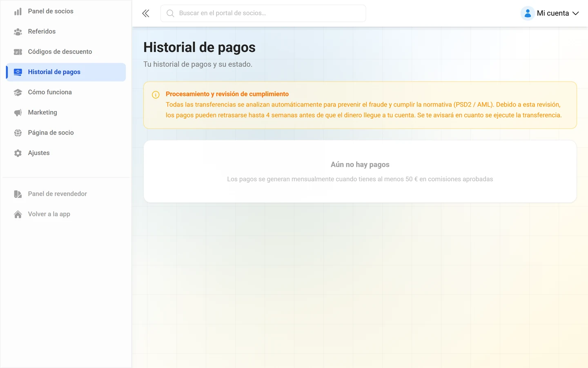Click the Ajustes gear icon

(18, 153)
